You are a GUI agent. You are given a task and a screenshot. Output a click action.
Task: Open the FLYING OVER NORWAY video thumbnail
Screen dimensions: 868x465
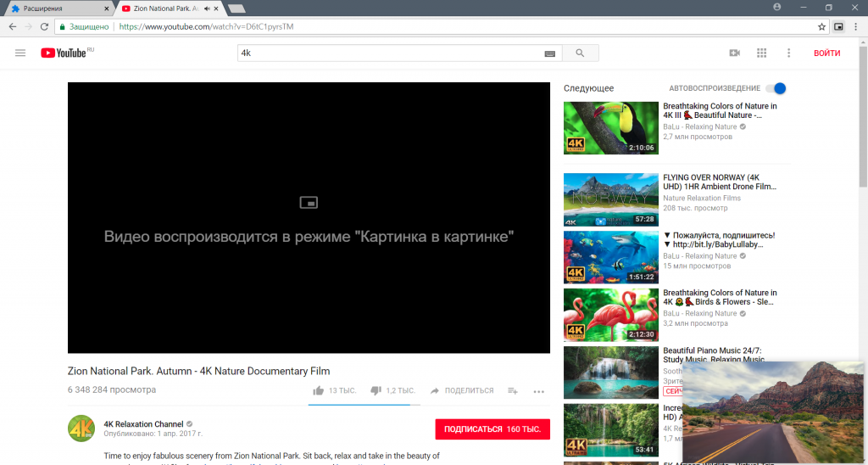610,199
